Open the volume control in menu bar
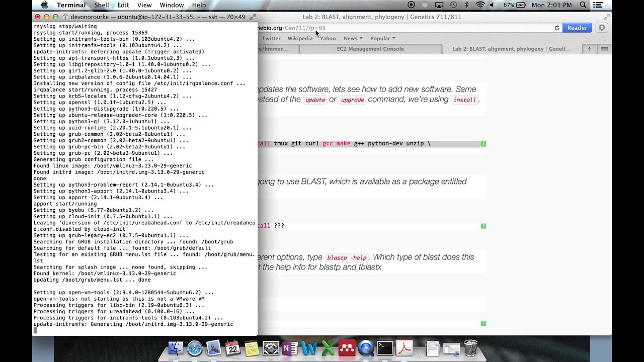Image resolution: width=644 pixels, height=362 pixels. coord(494,5)
